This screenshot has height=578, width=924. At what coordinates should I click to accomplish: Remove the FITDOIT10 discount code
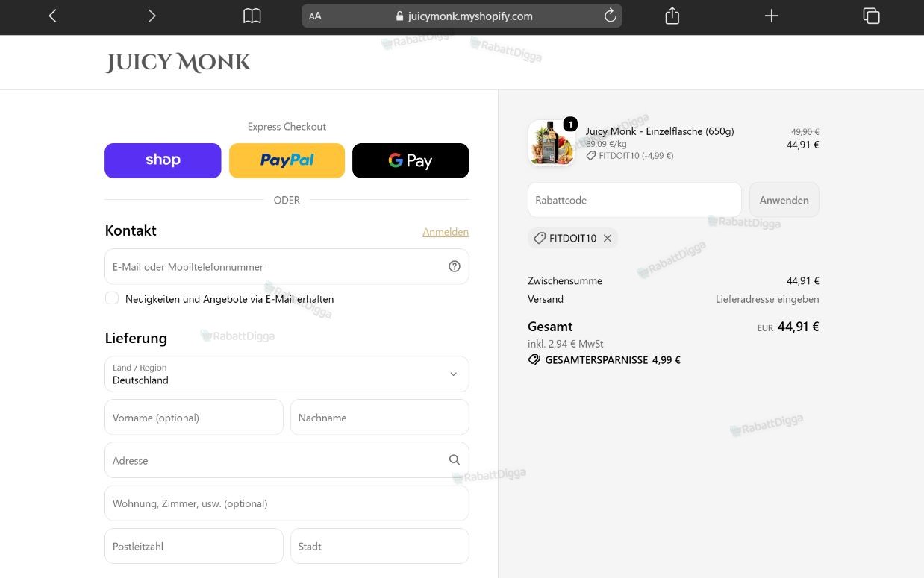tap(608, 238)
